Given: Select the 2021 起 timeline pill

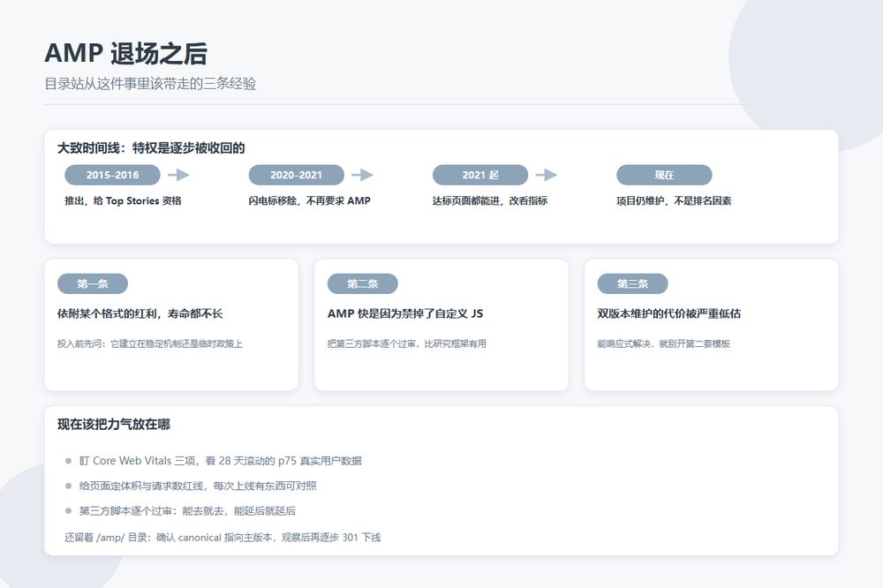Looking at the screenshot, I should point(480,175).
